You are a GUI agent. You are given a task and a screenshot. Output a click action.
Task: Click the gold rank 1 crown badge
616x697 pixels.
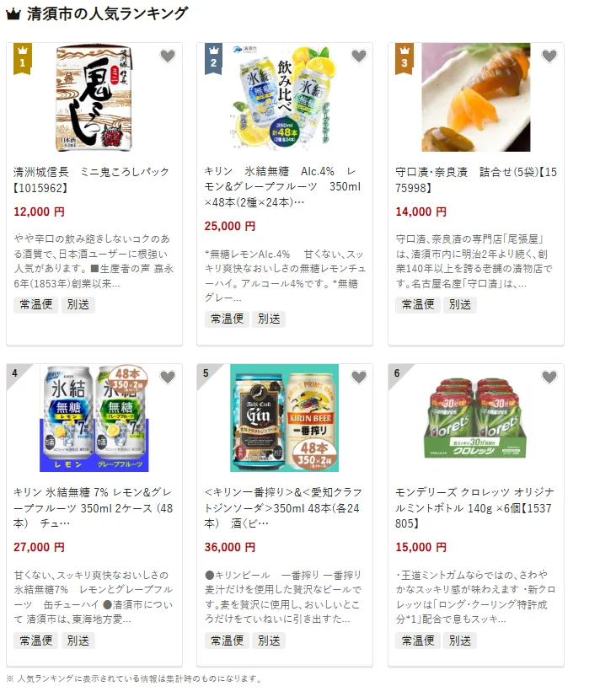click(x=23, y=58)
